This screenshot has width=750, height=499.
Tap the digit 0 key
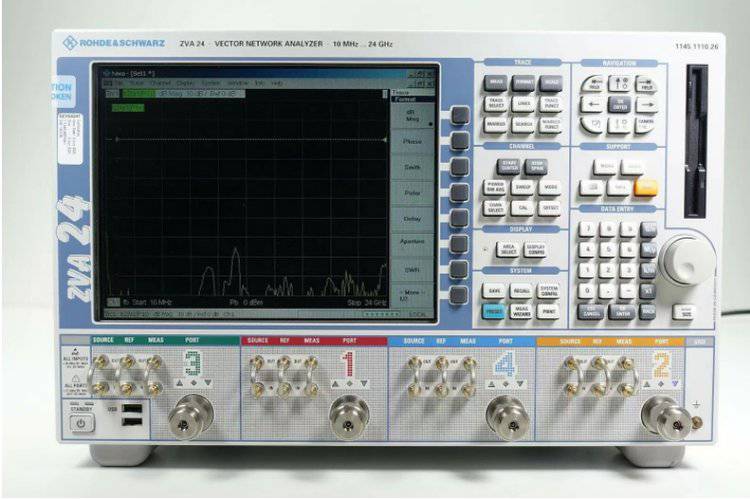click(587, 291)
